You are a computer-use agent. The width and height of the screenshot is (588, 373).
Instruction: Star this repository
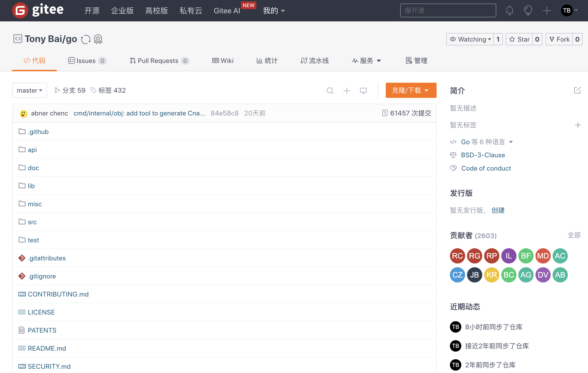tap(519, 39)
